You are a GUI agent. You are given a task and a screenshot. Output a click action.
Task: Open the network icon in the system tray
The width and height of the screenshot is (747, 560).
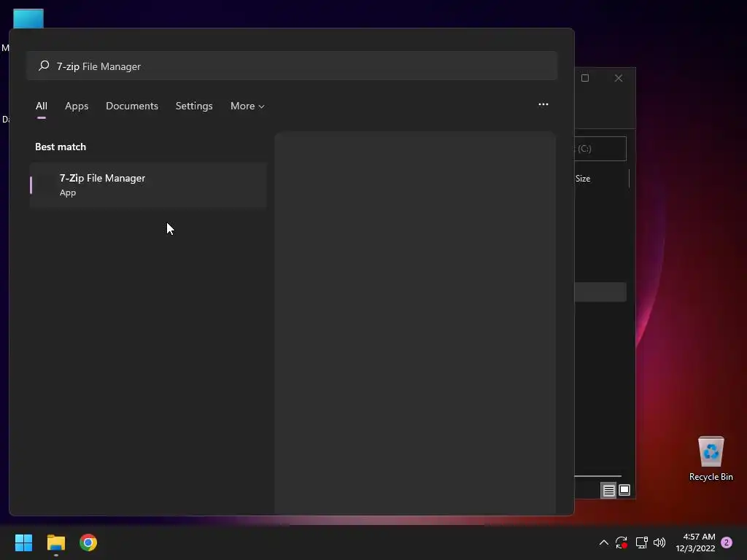641,542
